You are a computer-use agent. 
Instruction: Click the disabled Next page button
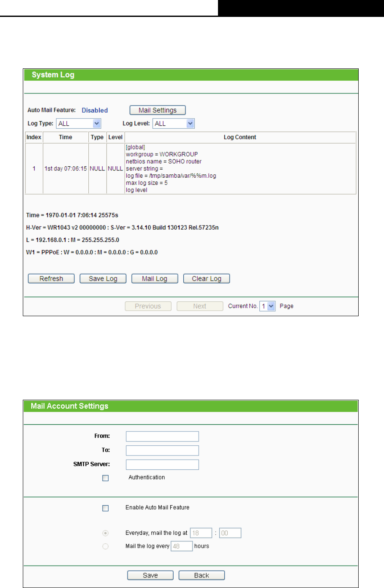[200, 306]
